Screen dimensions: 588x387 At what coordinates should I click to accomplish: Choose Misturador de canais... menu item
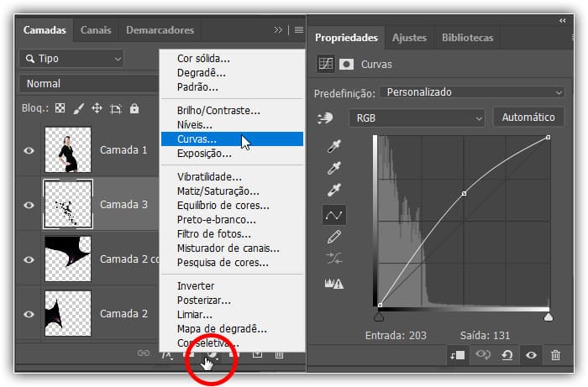[x=232, y=248]
